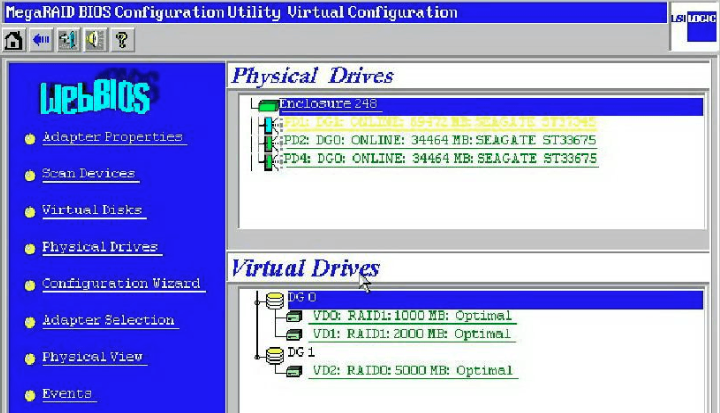Click the disk group icon for DG 1
The image size is (720, 413).
(275, 355)
